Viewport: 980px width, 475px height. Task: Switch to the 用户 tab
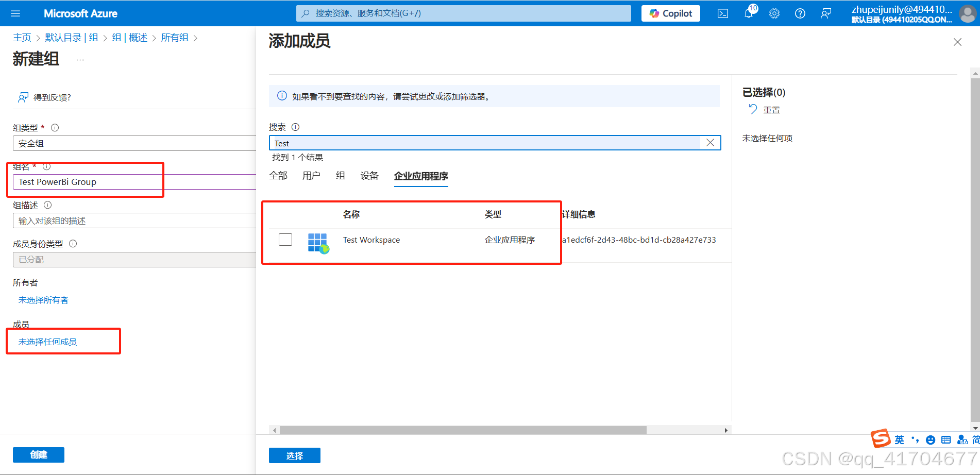tap(311, 176)
